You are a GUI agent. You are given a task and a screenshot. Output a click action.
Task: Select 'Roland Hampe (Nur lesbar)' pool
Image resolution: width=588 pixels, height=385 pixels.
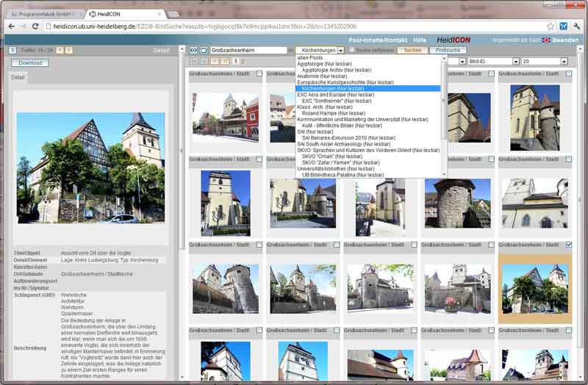pos(334,113)
